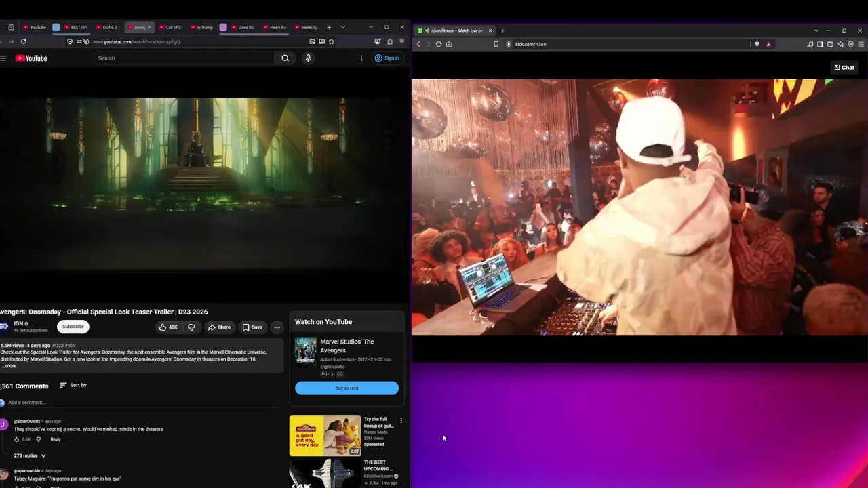Close the Avengers tab
The height and width of the screenshot is (488, 868).
149,27
